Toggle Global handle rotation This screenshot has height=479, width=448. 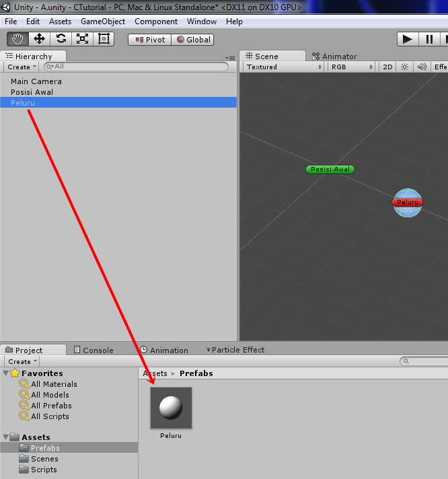pos(192,40)
